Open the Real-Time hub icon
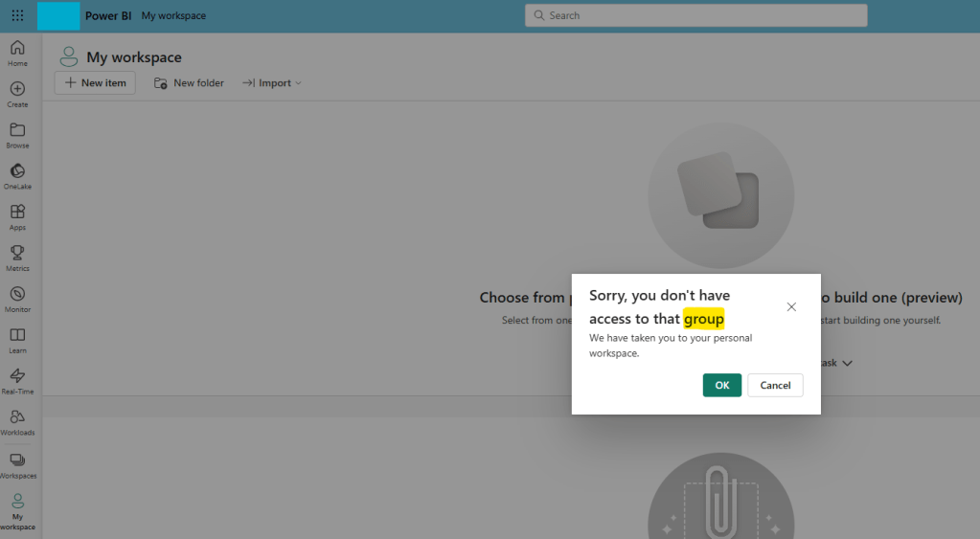The height and width of the screenshot is (539, 980). click(x=17, y=381)
